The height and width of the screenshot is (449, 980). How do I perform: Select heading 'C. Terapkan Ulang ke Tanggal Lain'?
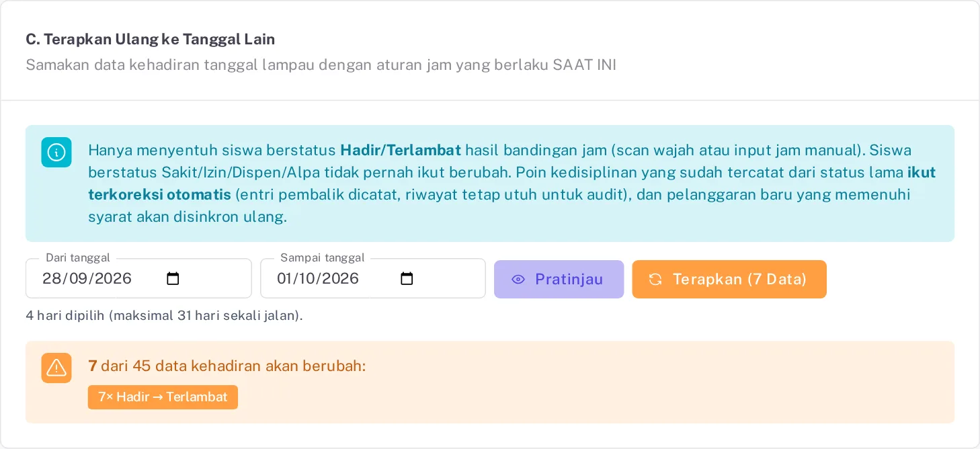point(151,39)
